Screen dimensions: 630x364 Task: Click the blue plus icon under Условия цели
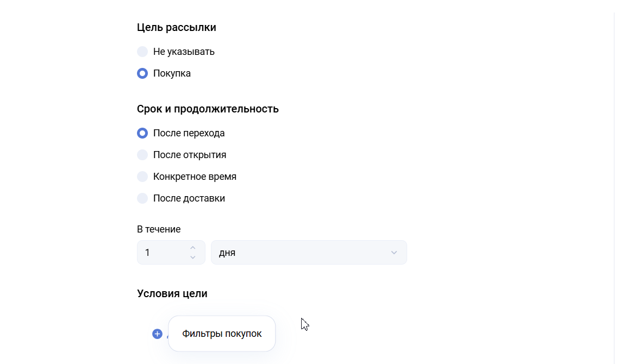tap(157, 334)
